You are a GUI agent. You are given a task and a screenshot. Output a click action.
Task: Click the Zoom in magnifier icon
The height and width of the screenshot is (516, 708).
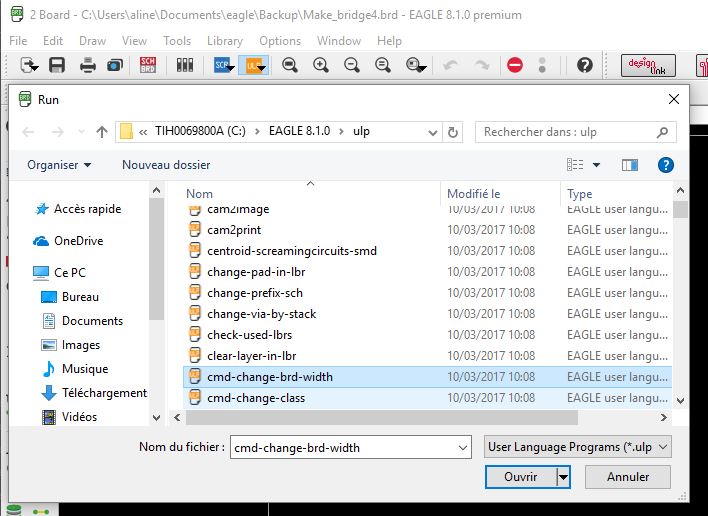pos(321,65)
